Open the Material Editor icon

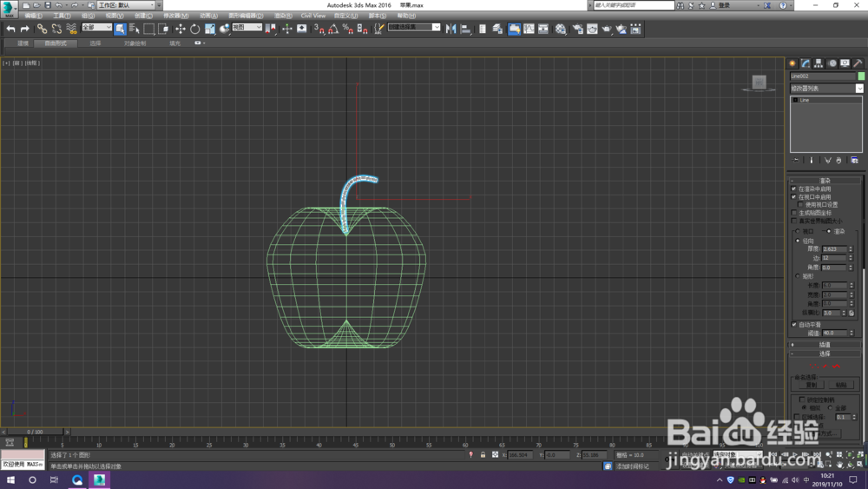561,29
